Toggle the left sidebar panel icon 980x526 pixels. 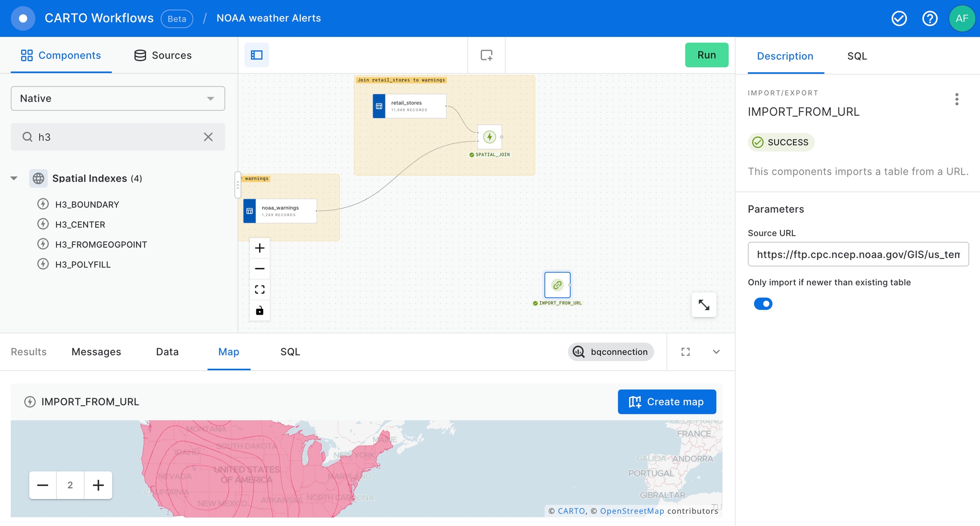tap(256, 55)
